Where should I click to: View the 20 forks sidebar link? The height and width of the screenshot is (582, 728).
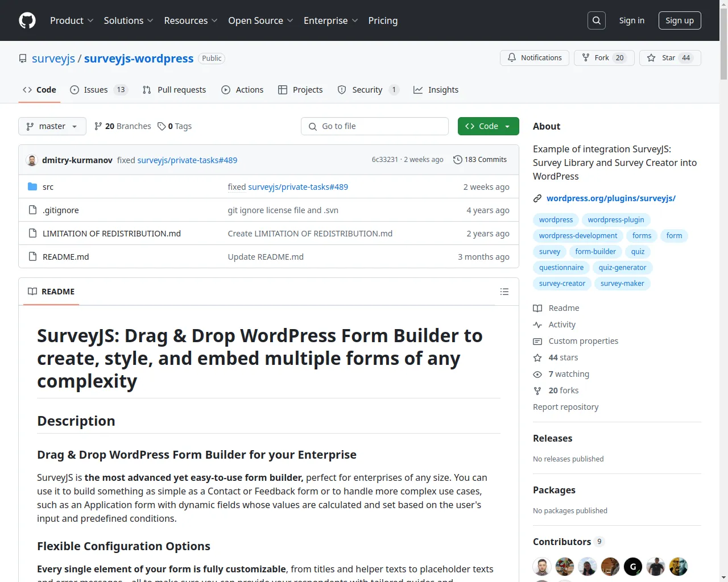click(556, 390)
